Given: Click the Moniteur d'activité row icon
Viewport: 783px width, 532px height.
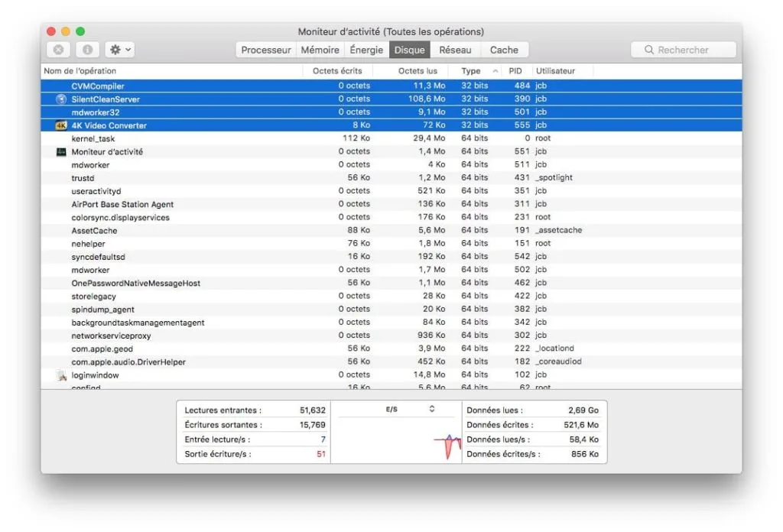Looking at the screenshot, I should (61, 151).
